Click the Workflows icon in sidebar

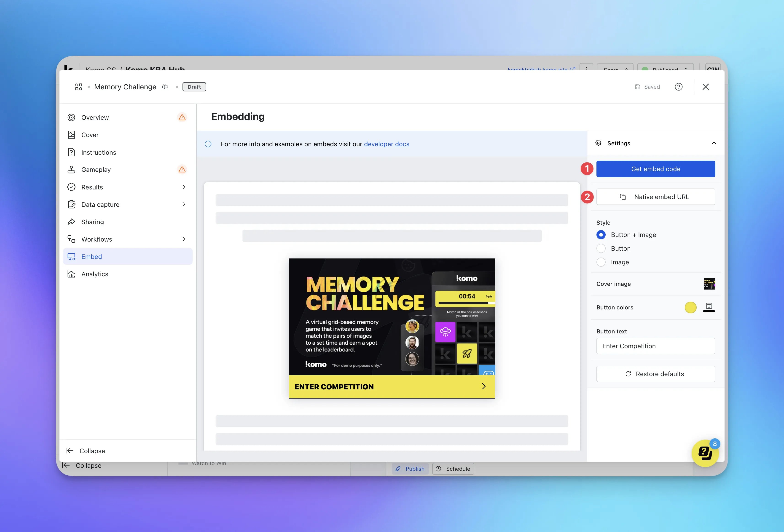point(71,239)
